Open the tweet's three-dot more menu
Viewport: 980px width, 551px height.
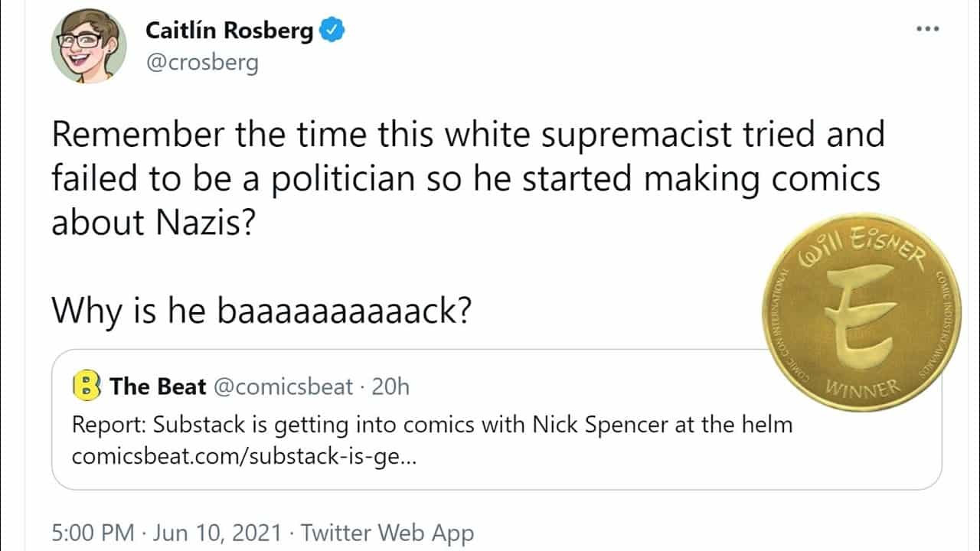(x=926, y=29)
